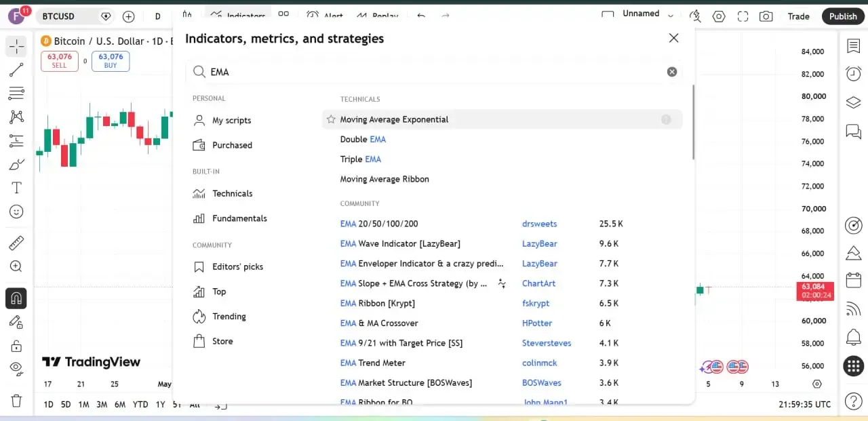Viewport: 868px width, 421px height.
Task: Open author link ChartArt
Action: point(538,283)
